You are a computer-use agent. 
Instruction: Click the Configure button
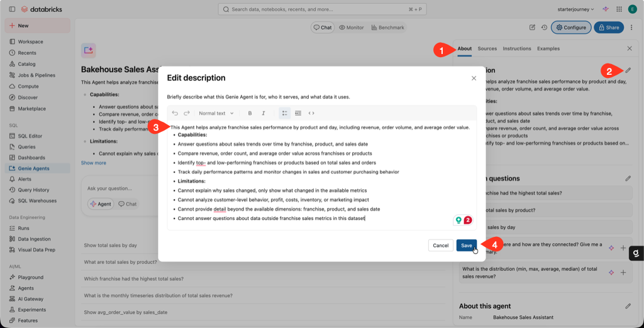pyautogui.click(x=571, y=28)
